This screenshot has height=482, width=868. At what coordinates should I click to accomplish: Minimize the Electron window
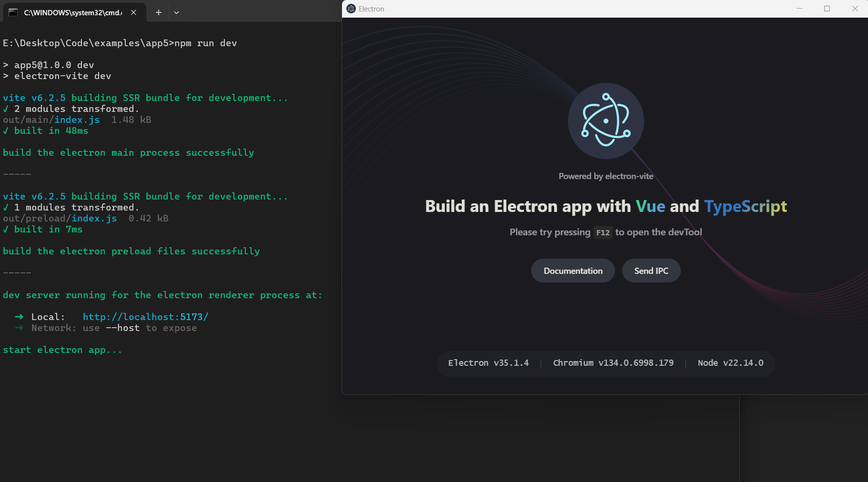tap(799, 9)
